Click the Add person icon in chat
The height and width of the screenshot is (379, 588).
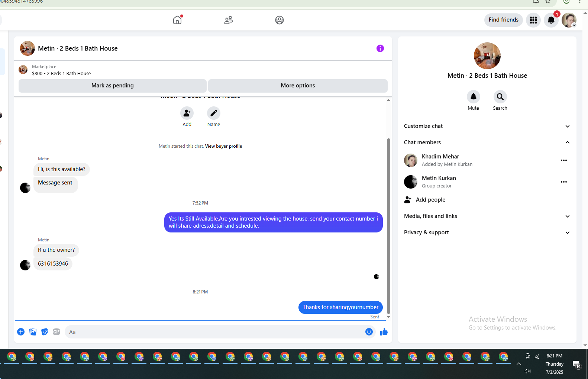coord(187,113)
